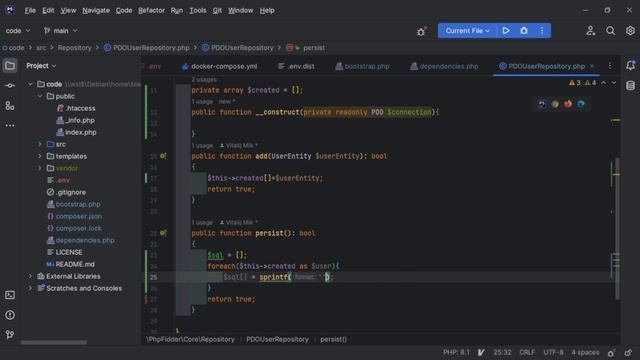Open the Project tool window icon
The height and width of the screenshot is (360, 640).
(x=10, y=66)
